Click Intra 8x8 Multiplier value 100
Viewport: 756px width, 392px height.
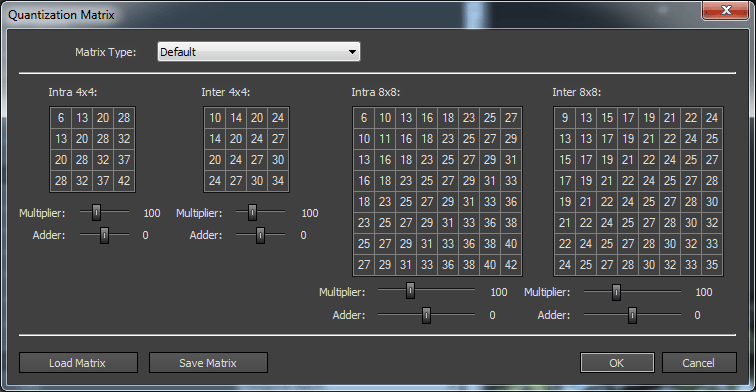[499, 292]
